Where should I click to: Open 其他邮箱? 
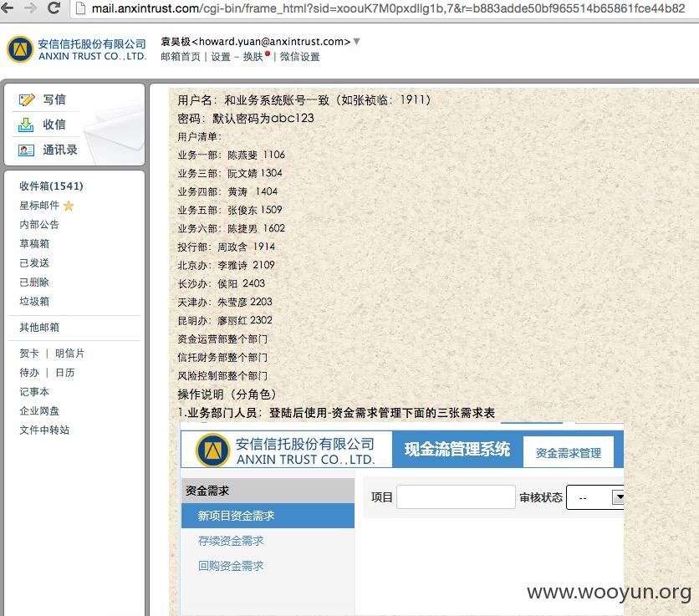(39, 327)
